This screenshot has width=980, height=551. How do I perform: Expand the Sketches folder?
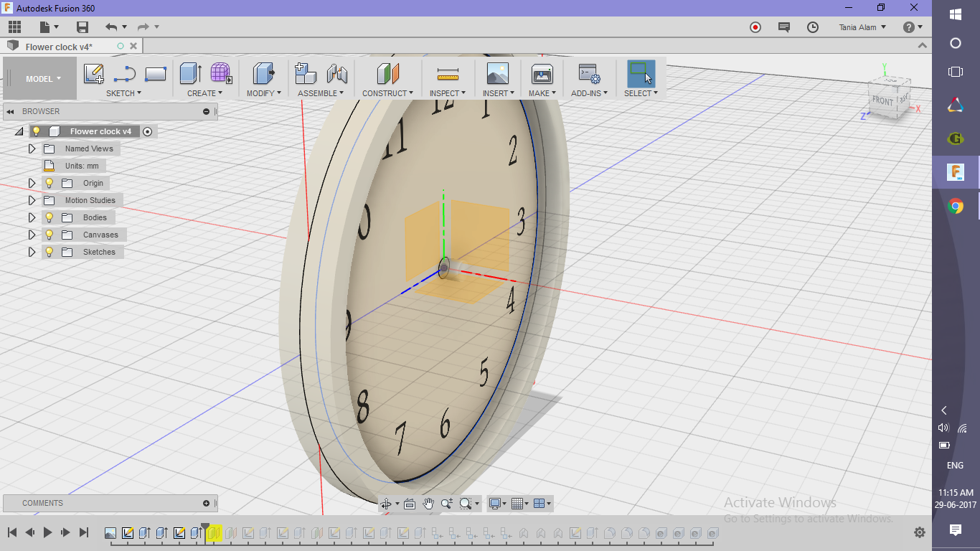[x=32, y=252]
